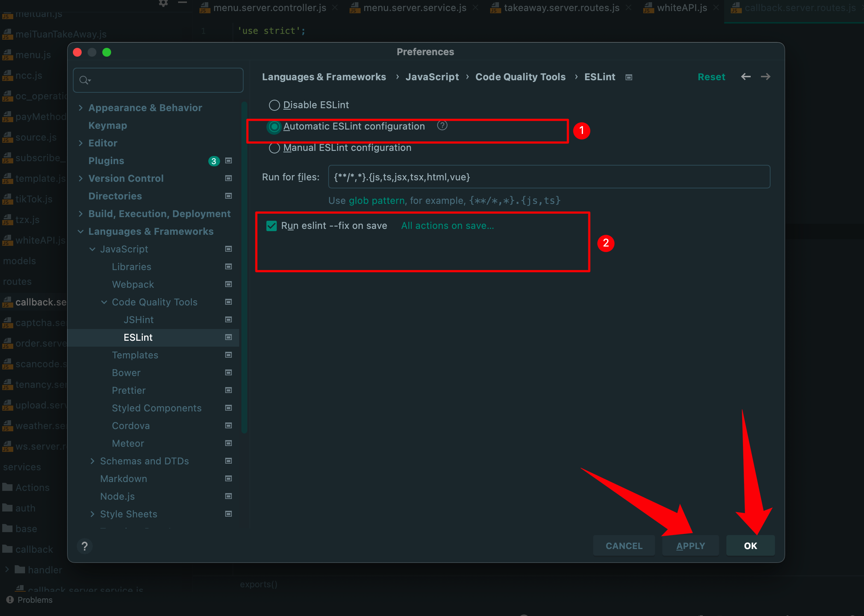Click the back navigation arrow beside Reset
864x616 pixels.
pos(746,77)
